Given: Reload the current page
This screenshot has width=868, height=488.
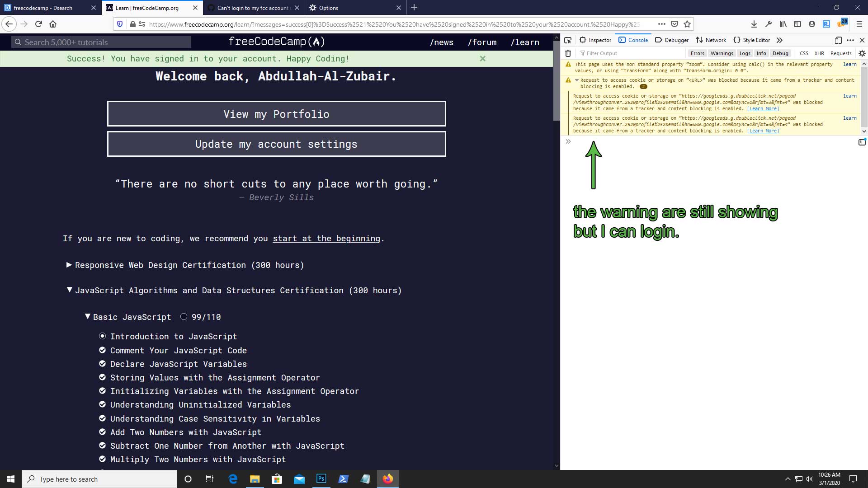Looking at the screenshot, I should click(38, 24).
